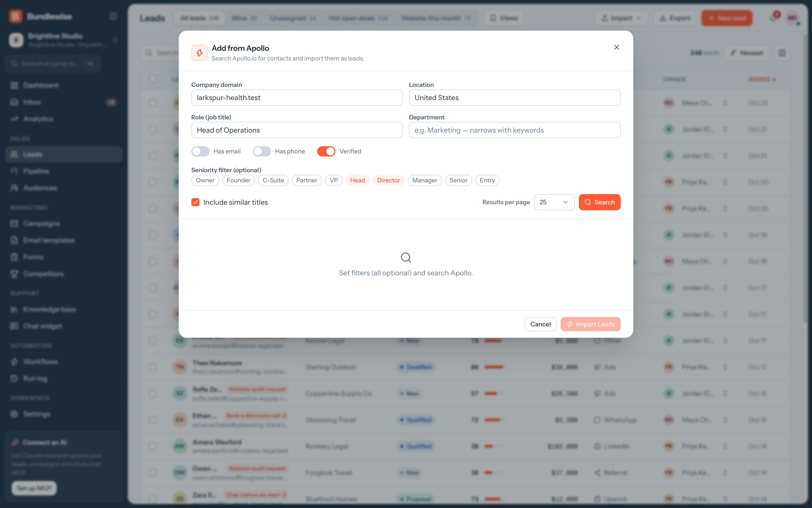Click the Settings gear icon in sidebar
The image size is (812, 508).
click(x=14, y=414)
